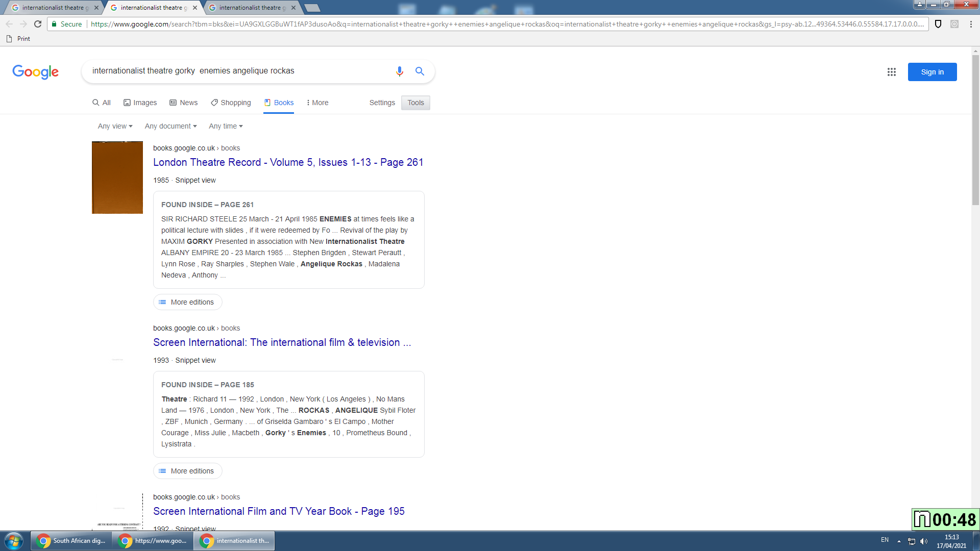Select the Images search tab
This screenshot has width=980, height=551.
pyautogui.click(x=140, y=103)
